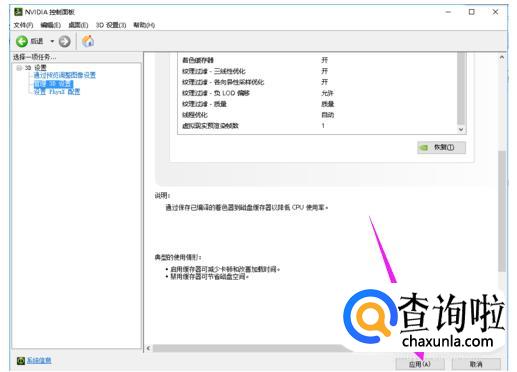
Task: Click the up arrow of the page scrollbar
Action: pos(502,58)
